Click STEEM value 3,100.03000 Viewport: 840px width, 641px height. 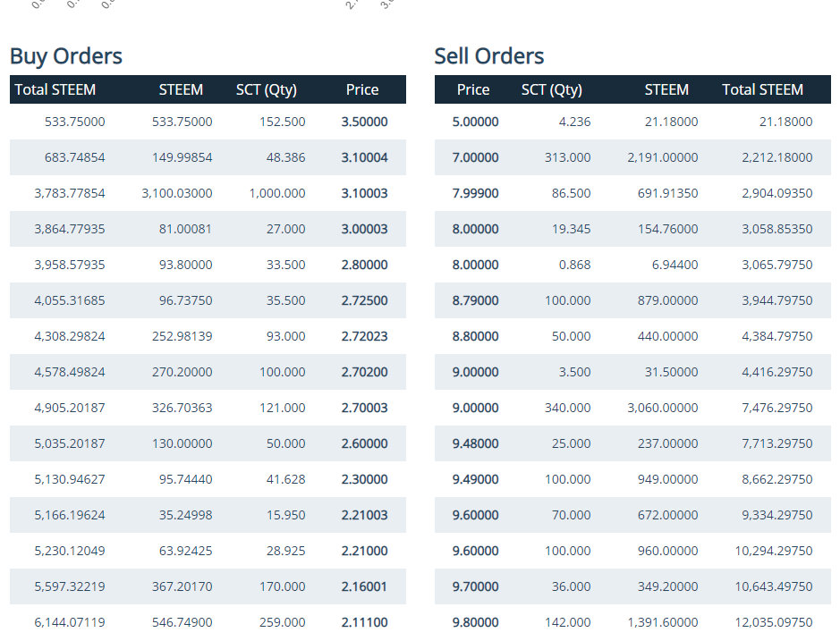(x=177, y=193)
